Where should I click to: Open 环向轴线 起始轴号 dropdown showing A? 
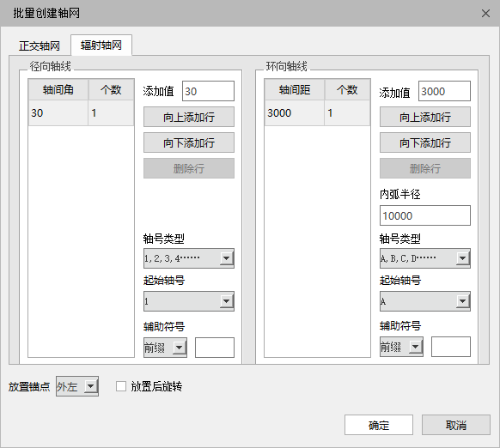tap(424, 301)
